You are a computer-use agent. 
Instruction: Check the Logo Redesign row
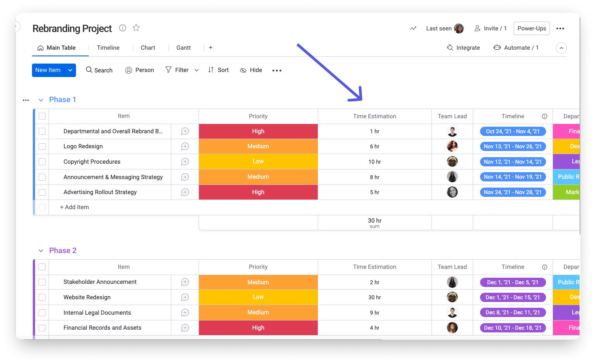pyautogui.click(x=42, y=146)
